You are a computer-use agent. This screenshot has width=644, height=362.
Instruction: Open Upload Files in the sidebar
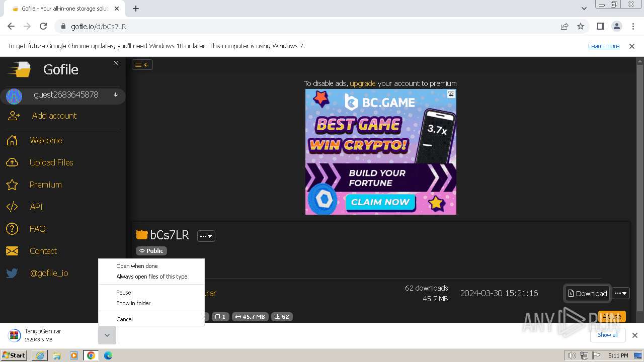[x=51, y=162]
